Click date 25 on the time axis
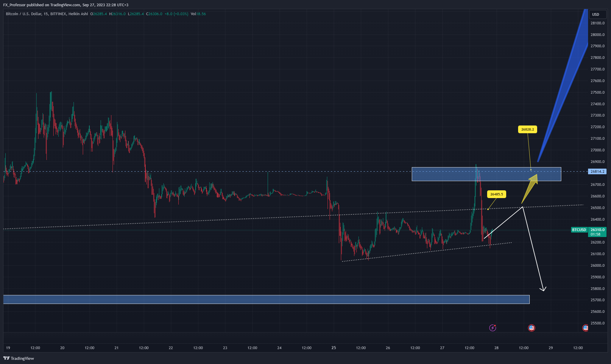 coord(334,348)
